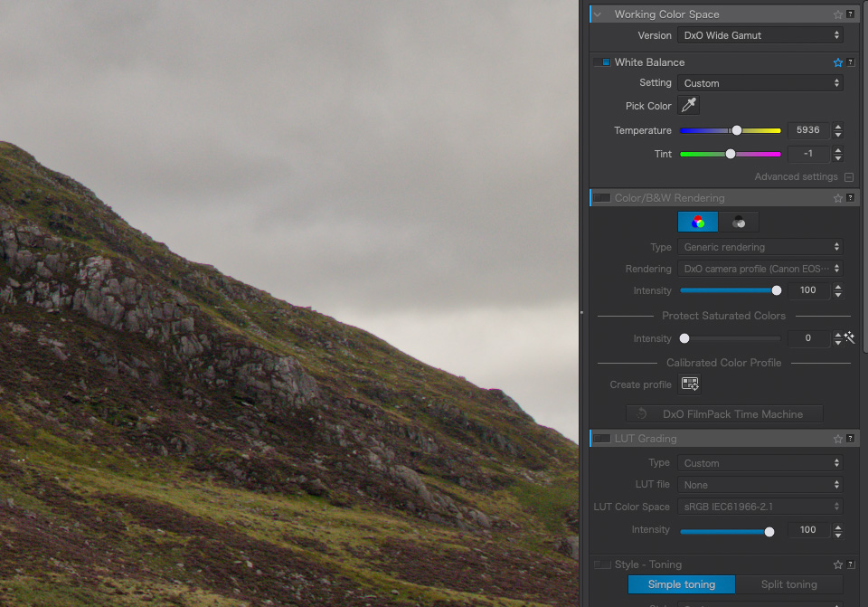The height and width of the screenshot is (607, 868).
Task: Open the Working Color Space Version dropdown
Action: tap(759, 35)
